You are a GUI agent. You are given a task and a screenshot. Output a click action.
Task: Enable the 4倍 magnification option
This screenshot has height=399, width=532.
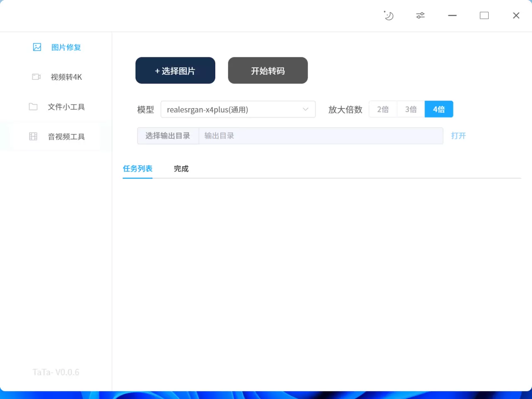(439, 109)
